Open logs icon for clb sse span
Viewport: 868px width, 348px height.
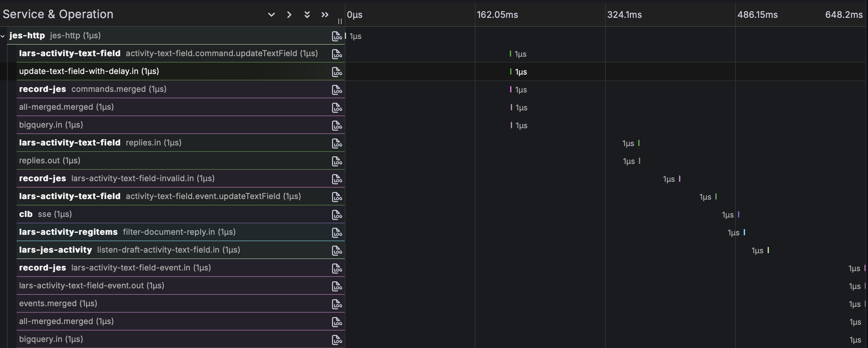[x=336, y=215]
